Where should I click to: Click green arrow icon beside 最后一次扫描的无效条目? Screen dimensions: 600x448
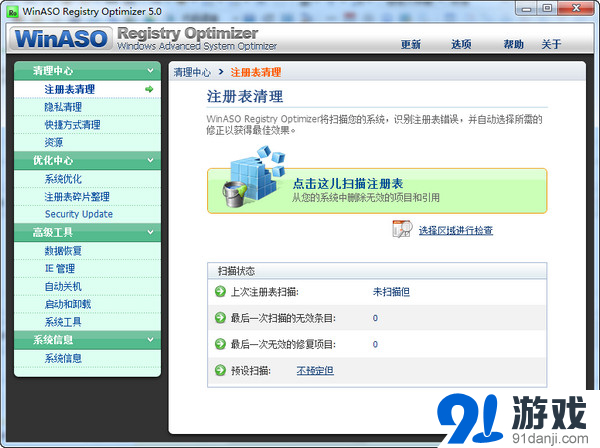pos(220,318)
